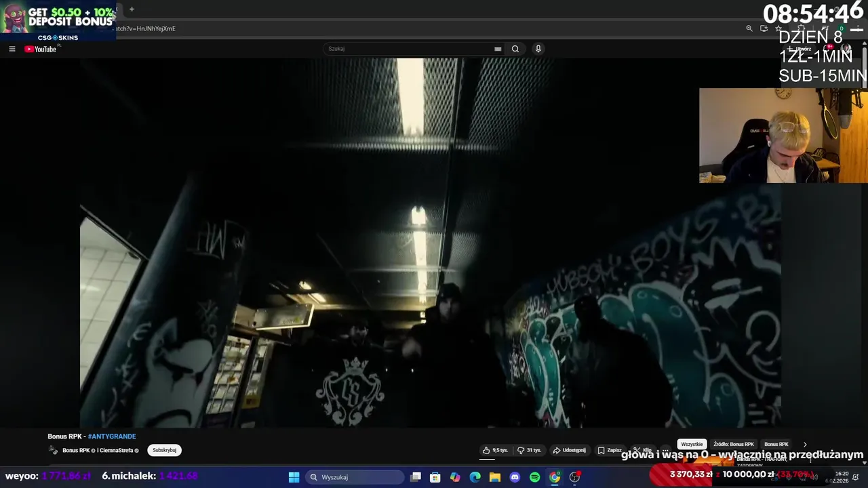Viewport: 868px width, 488px height.
Task: Open Copilot from the taskbar
Action: [455, 477]
